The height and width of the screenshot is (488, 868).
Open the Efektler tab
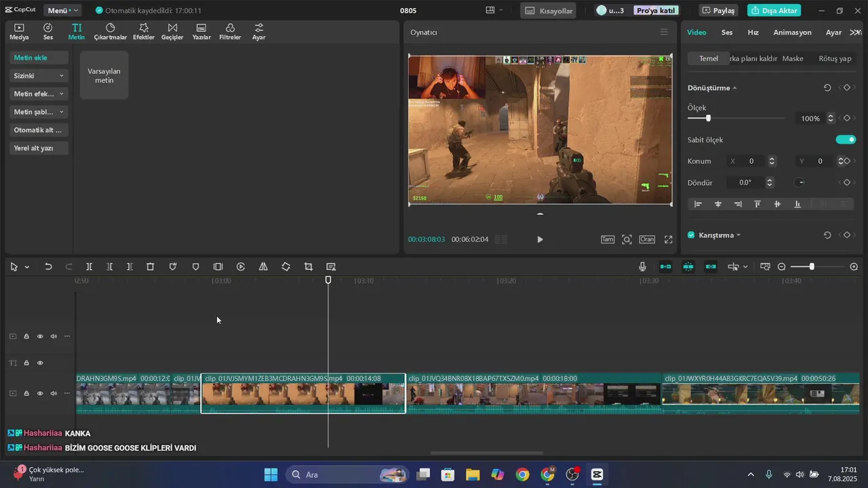pyautogui.click(x=144, y=32)
